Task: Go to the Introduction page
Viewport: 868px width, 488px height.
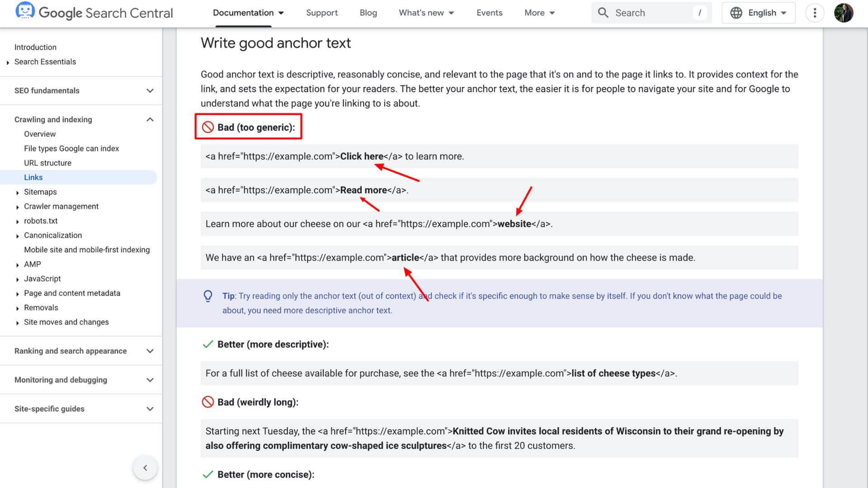Action: (x=35, y=47)
